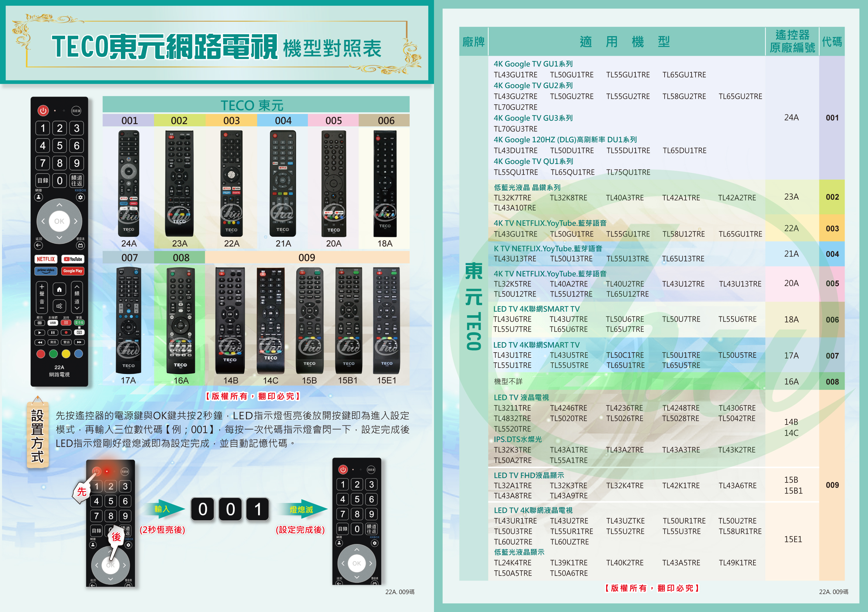
Task: Select the 24A remote photo under code 001
Action: point(128,183)
